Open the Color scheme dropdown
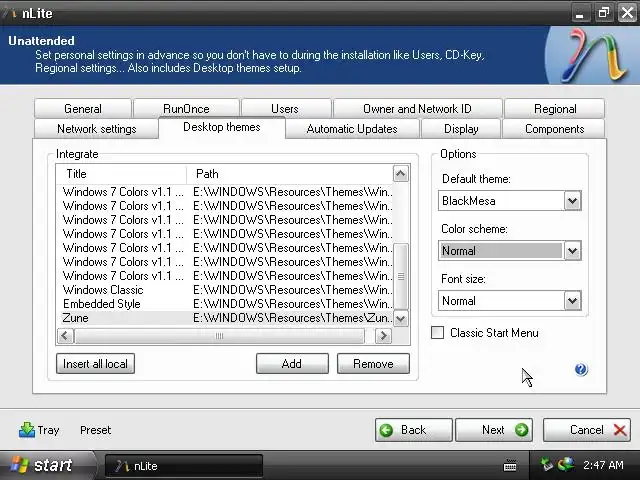 point(572,251)
